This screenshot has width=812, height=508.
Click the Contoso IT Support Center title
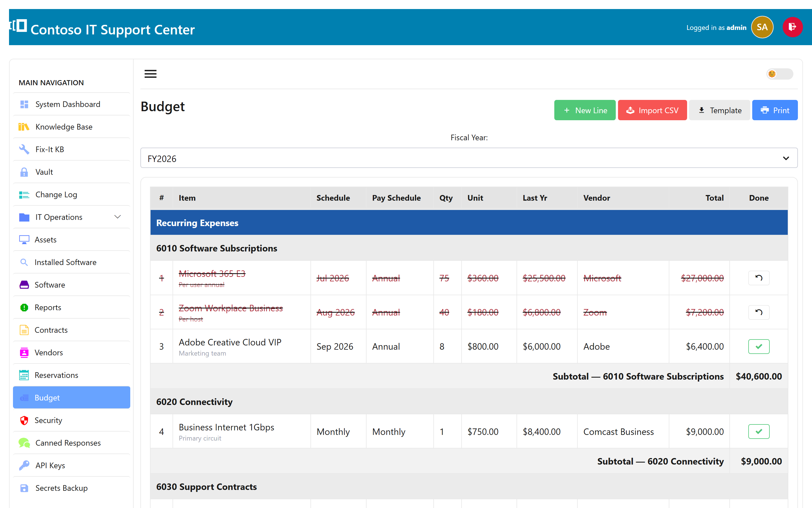click(x=112, y=30)
